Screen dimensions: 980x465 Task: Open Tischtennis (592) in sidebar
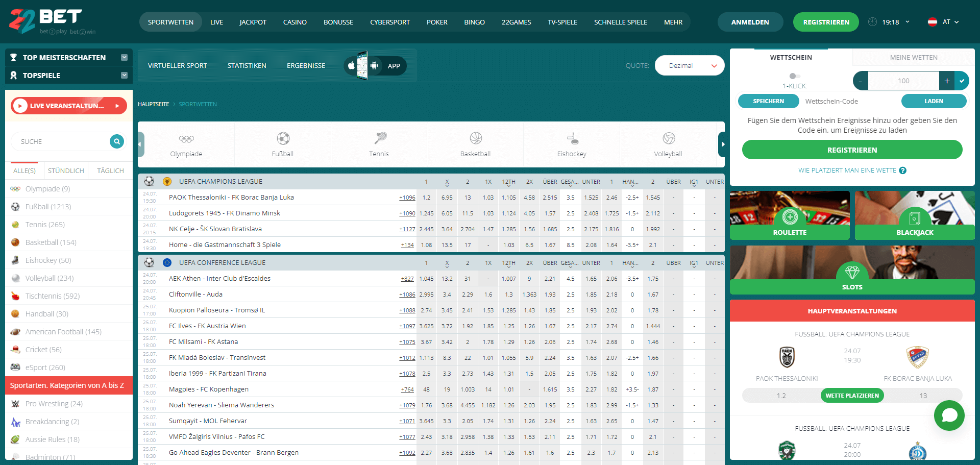click(69, 296)
